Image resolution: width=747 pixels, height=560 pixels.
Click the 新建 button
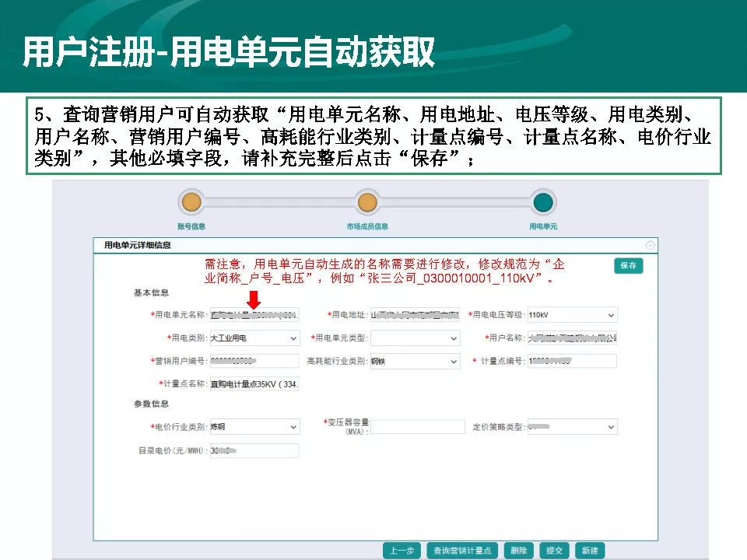(590, 551)
